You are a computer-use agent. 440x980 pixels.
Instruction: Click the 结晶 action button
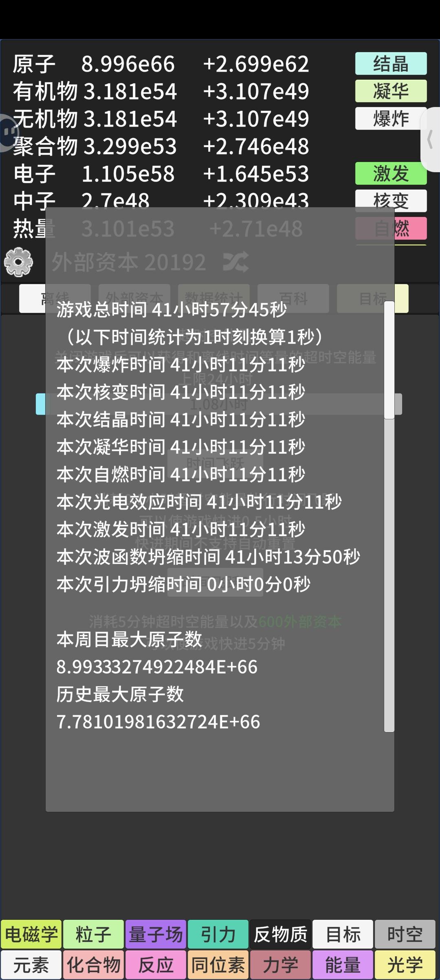point(391,63)
